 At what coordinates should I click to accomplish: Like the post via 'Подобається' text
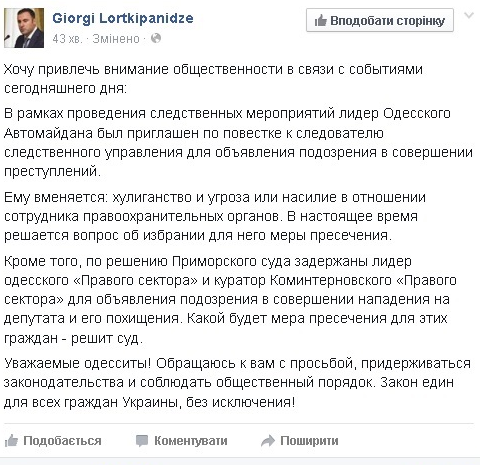tap(62, 441)
